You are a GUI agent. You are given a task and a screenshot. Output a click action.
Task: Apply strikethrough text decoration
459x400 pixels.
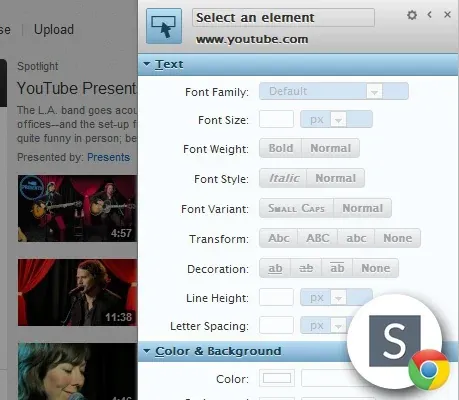point(306,268)
